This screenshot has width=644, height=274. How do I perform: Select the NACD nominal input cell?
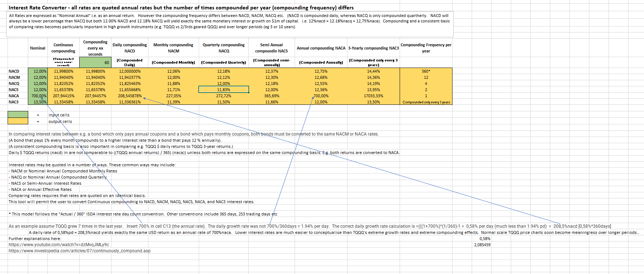(x=38, y=71)
